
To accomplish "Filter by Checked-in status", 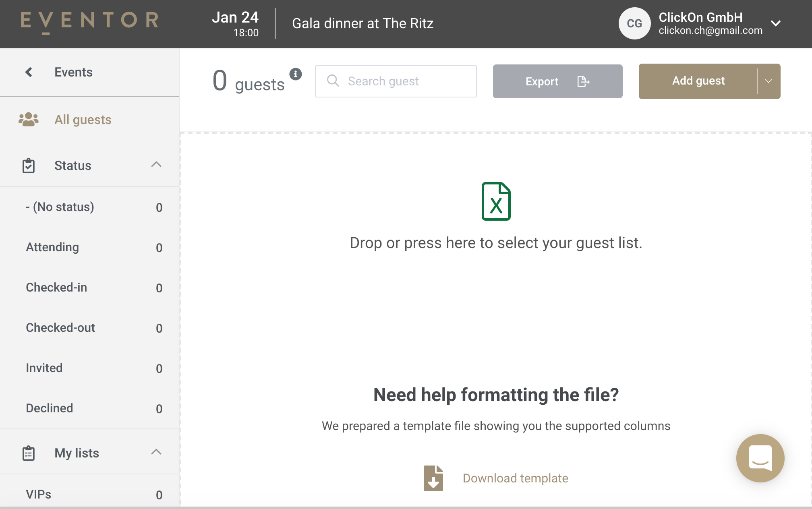I will pos(89,288).
